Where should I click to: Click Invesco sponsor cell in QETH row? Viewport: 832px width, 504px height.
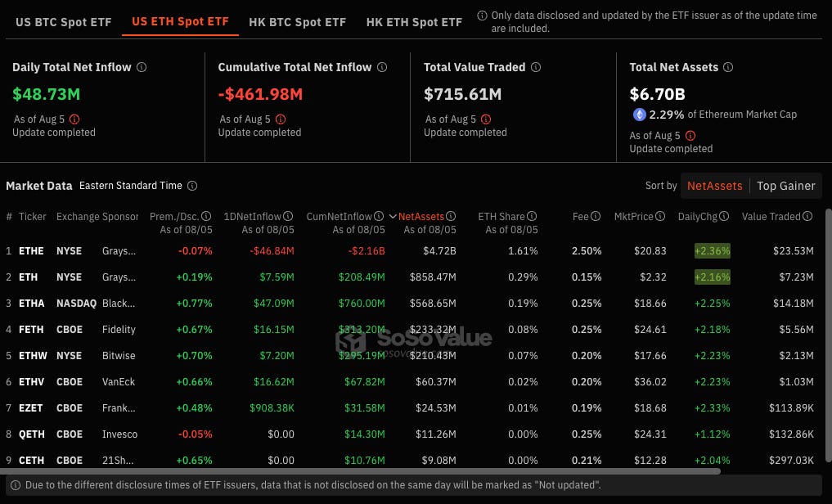pos(120,434)
